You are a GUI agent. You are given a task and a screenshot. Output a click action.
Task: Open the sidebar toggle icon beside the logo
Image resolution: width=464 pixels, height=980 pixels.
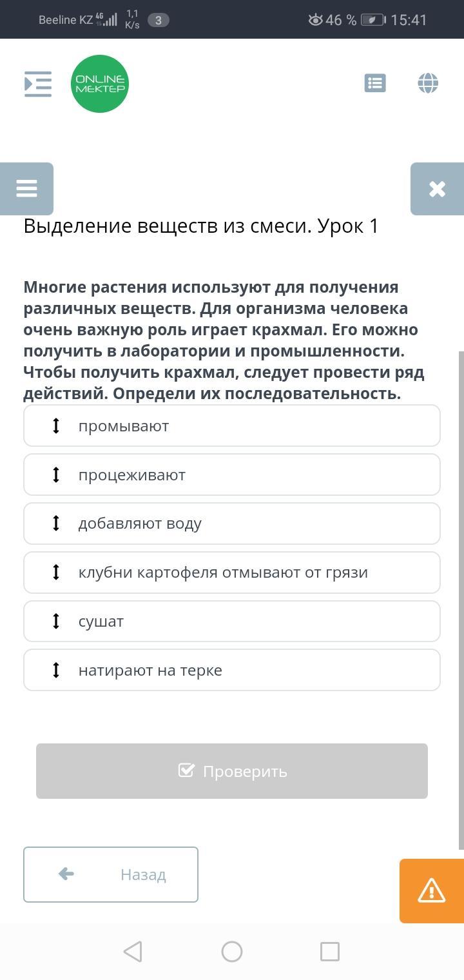pyautogui.click(x=38, y=84)
